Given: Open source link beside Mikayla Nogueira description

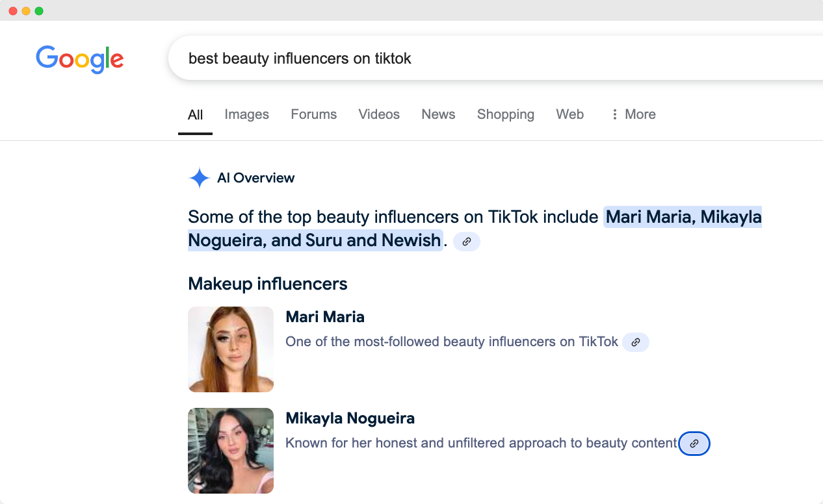Looking at the screenshot, I should point(694,444).
